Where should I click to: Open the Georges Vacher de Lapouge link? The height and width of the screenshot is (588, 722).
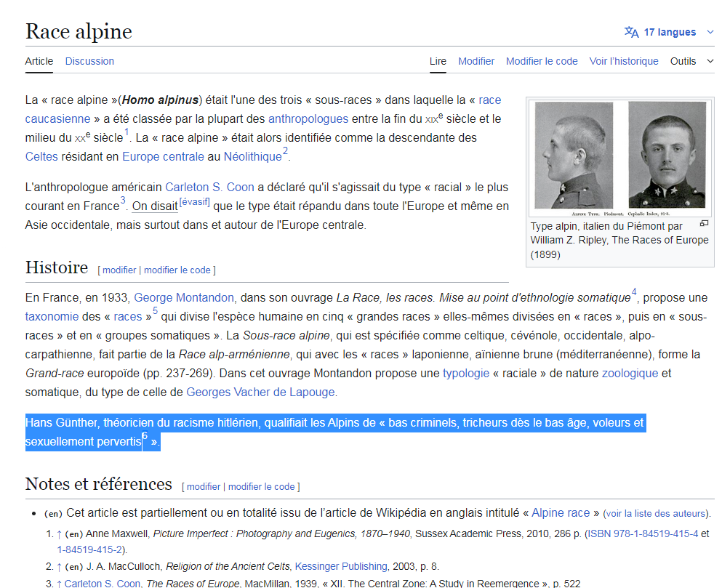click(260, 392)
